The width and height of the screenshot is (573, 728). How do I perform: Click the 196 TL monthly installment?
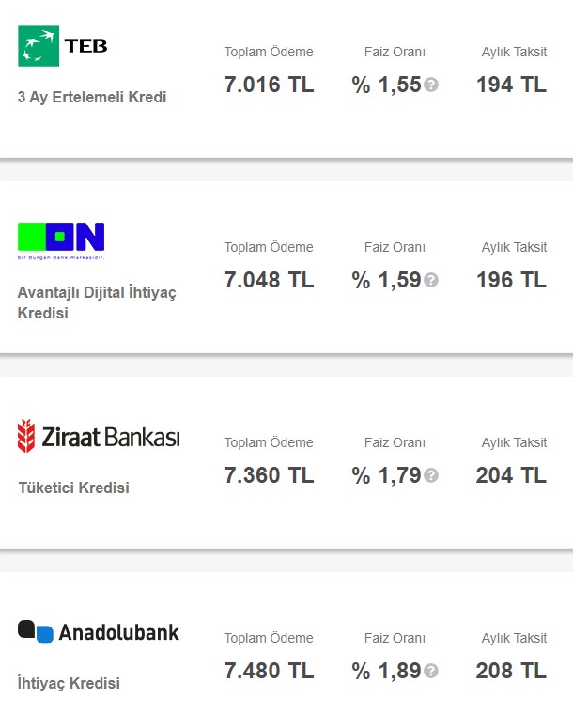coord(511,281)
